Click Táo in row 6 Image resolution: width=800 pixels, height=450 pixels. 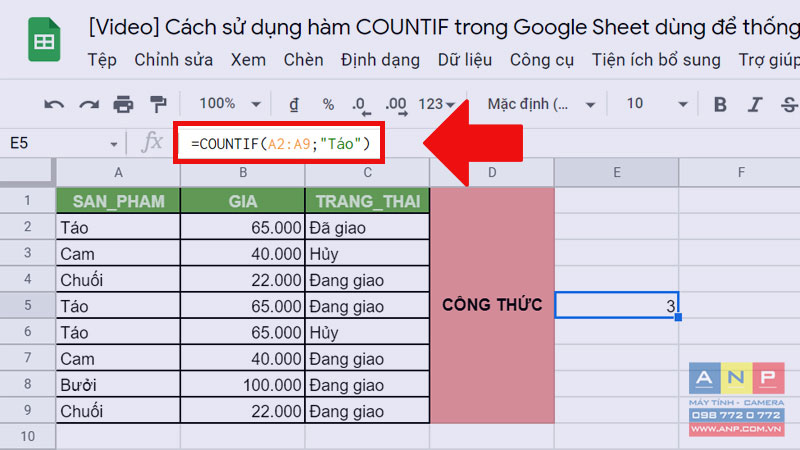(x=118, y=332)
